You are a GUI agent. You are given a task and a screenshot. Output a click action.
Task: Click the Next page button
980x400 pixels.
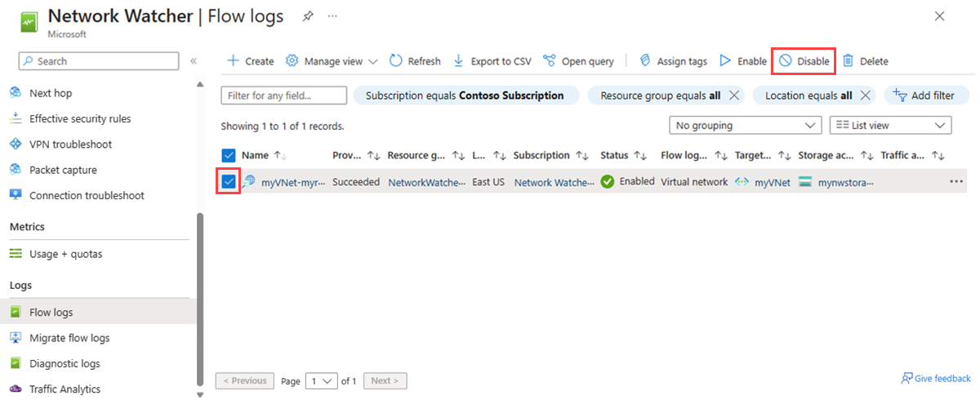(x=385, y=381)
